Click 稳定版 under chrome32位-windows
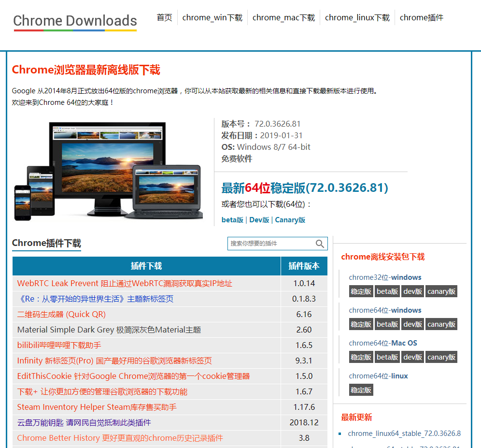 point(361,291)
